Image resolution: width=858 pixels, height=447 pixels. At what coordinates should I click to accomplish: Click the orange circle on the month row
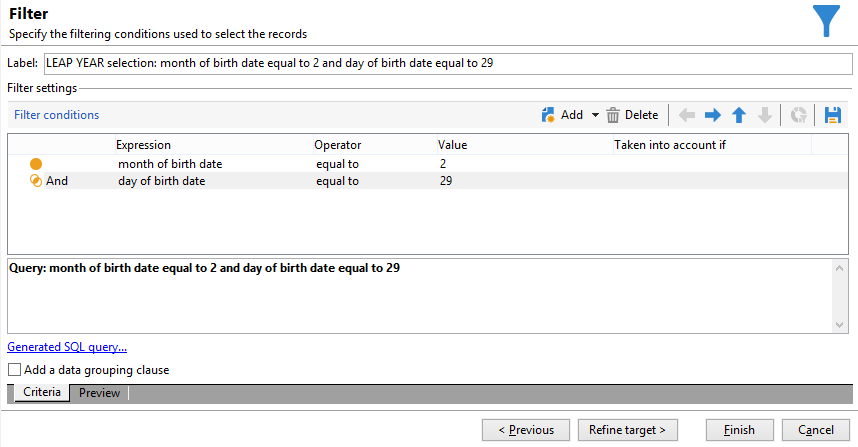point(37,164)
